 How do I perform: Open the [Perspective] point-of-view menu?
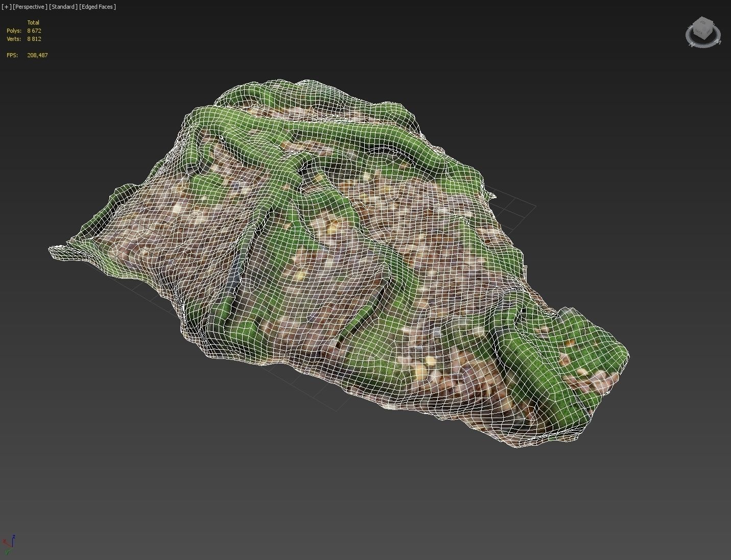click(30, 7)
